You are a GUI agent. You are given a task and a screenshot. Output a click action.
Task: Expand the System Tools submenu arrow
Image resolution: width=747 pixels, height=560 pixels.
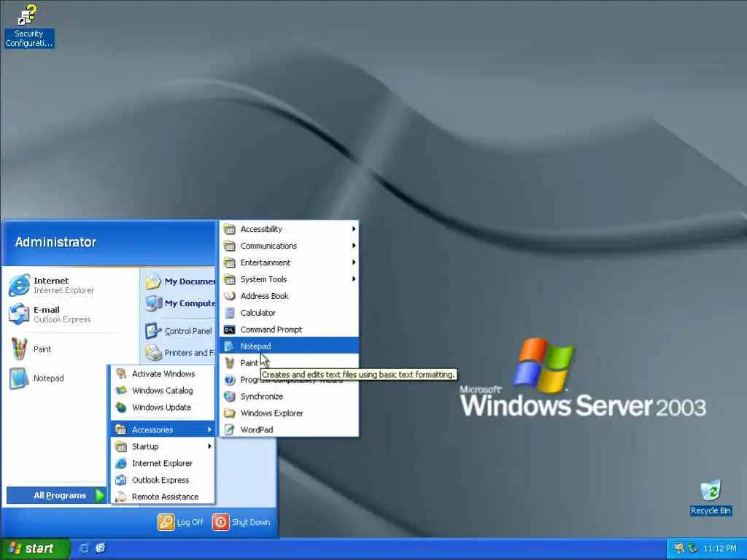coord(354,279)
